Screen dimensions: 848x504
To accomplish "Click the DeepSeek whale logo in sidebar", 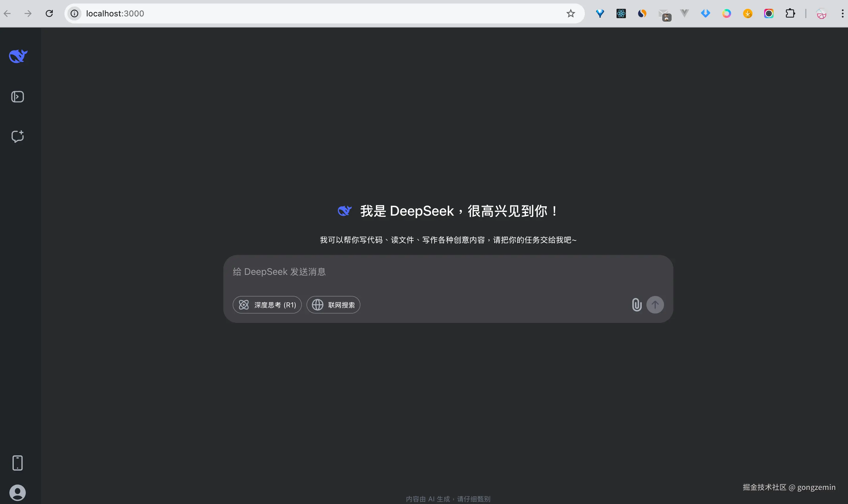I will (x=18, y=56).
